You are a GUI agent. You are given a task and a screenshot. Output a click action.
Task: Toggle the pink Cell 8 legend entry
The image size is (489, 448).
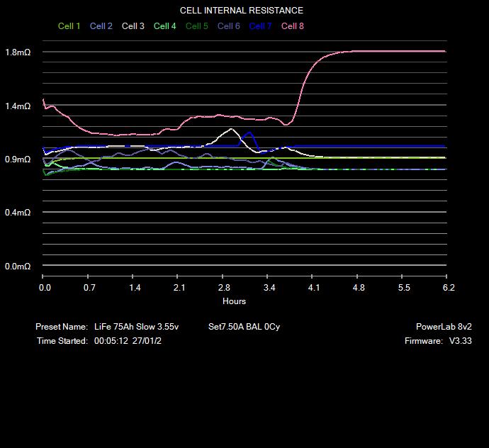coord(293,26)
